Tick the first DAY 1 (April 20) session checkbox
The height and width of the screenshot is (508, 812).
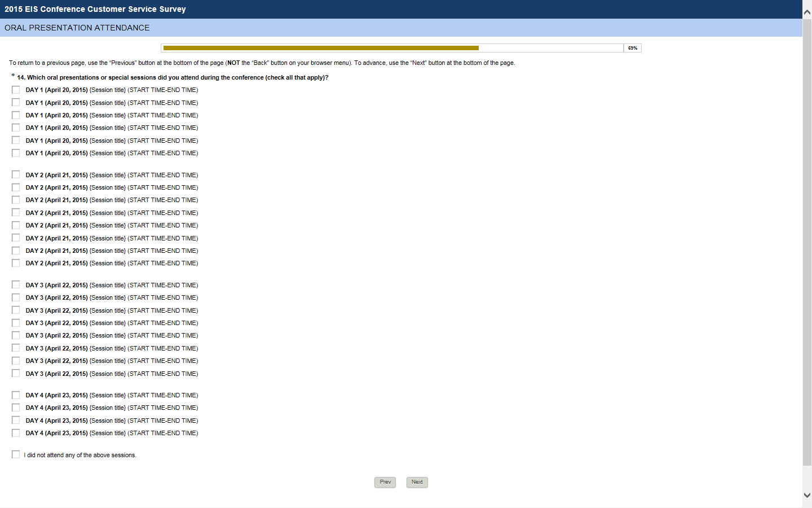(16, 90)
